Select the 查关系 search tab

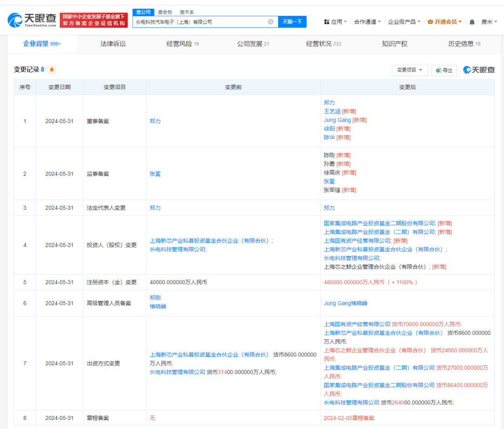click(x=186, y=12)
